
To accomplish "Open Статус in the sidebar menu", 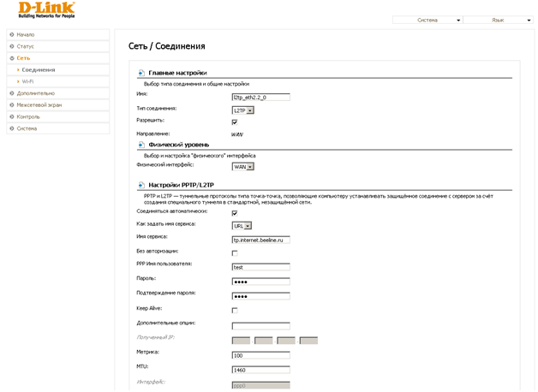I will click(x=58, y=46).
